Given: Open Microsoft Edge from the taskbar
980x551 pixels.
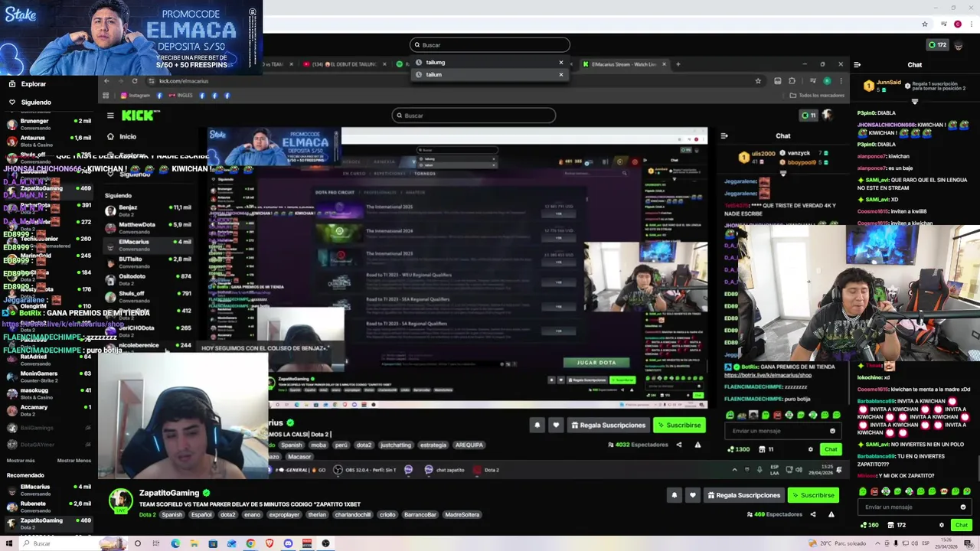Looking at the screenshot, I should (x=175, y=544).
